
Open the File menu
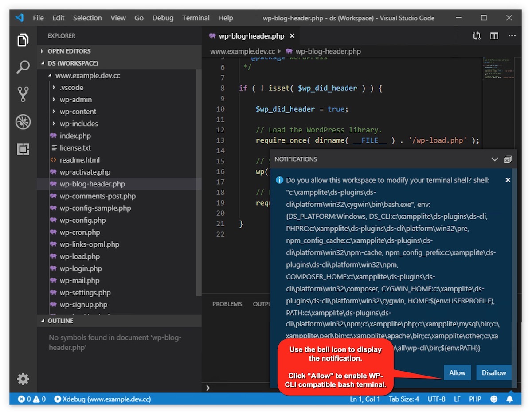[39, 18]
